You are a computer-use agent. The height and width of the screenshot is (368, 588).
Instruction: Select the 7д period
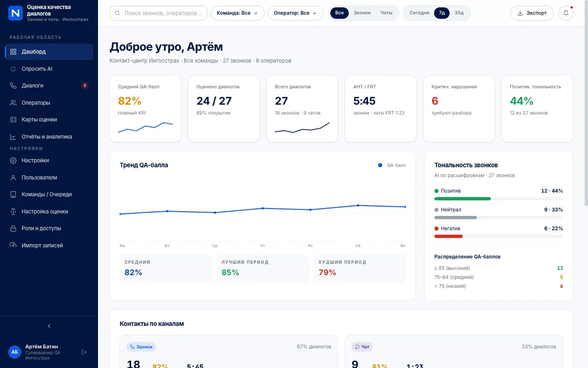442,13
